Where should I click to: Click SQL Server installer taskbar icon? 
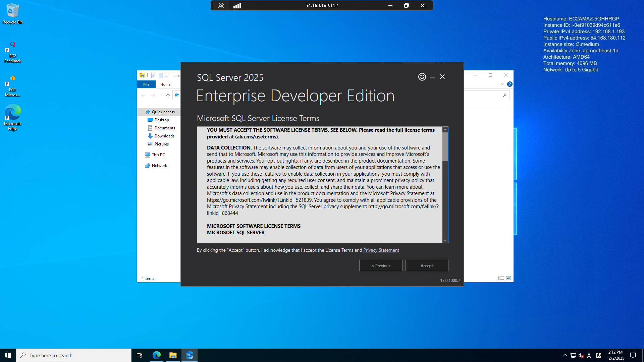pos(190,355)
